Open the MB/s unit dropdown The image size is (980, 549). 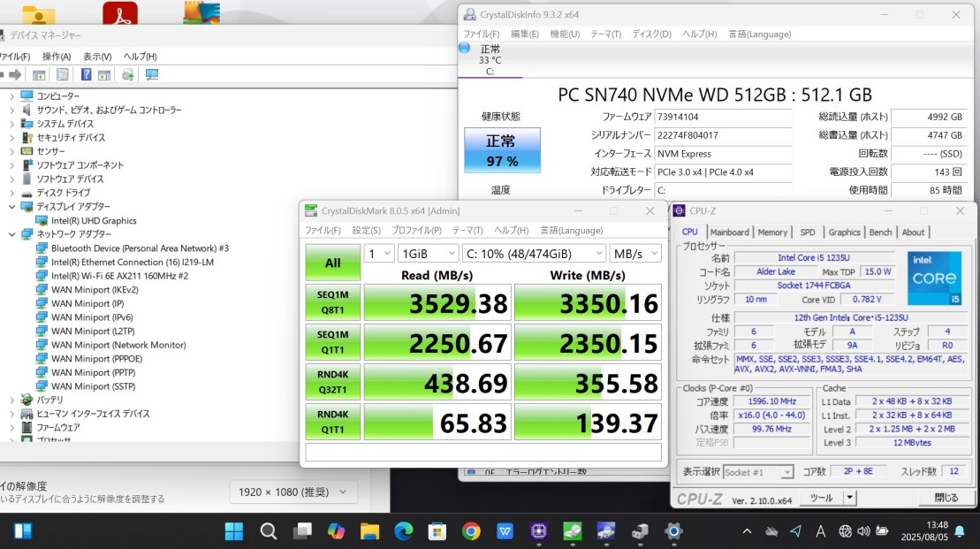(x=635, y=253)
